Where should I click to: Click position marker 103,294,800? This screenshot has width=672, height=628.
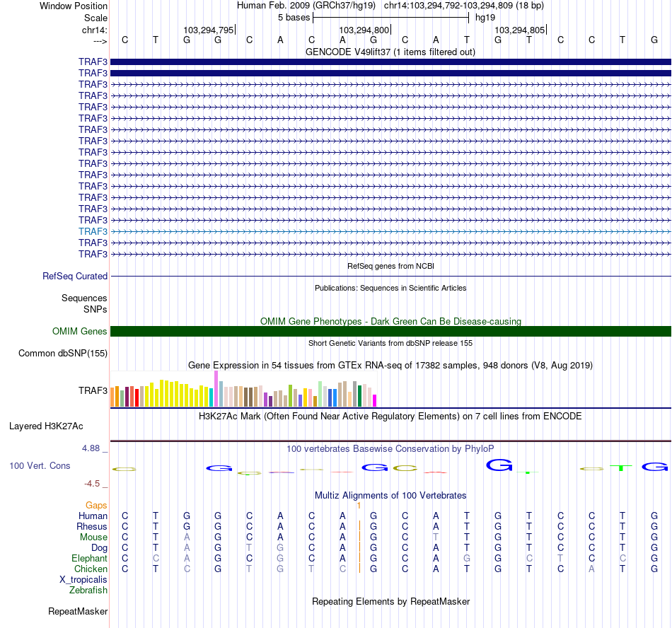(364, 30)
